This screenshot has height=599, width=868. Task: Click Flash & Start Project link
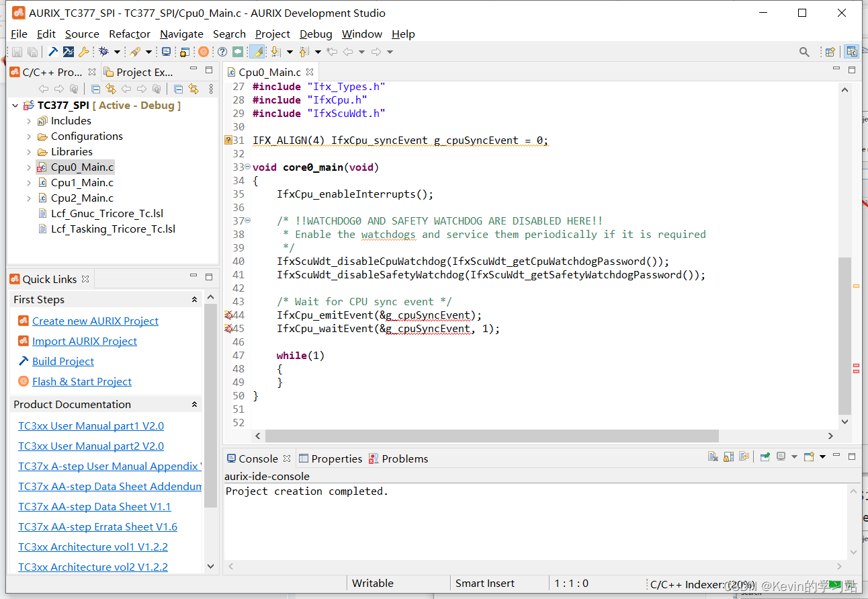(82, 382)
